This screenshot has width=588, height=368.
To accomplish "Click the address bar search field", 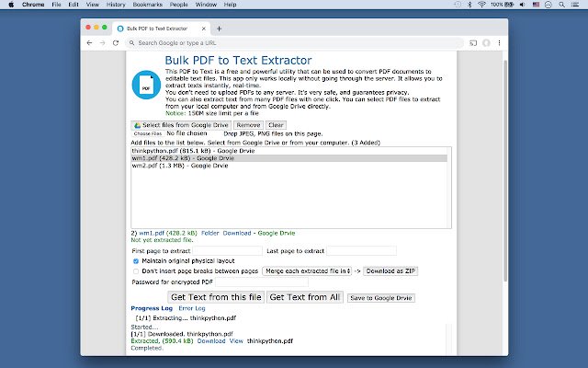I will point(294,43).
